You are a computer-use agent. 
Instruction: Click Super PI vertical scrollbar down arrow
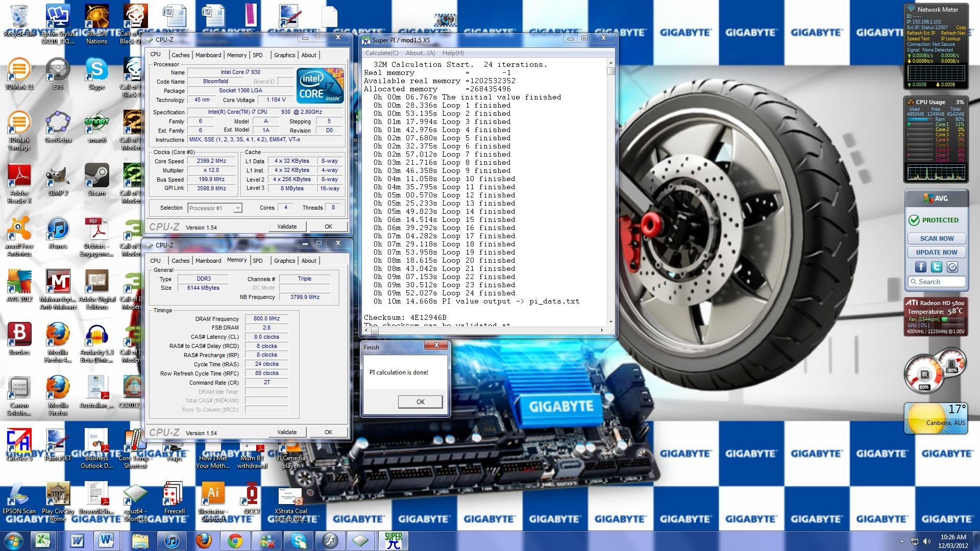point(610,321)
